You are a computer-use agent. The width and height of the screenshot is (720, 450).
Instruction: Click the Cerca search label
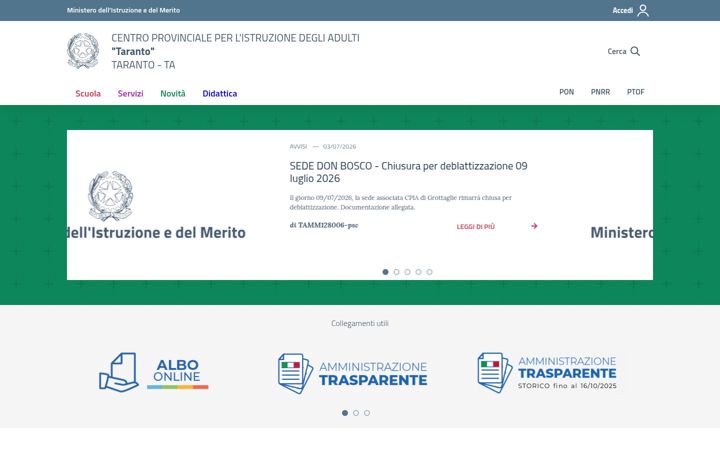[617, 51]
